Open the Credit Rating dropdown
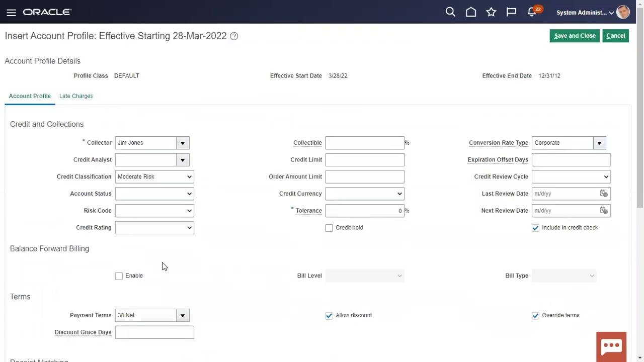 coord(154,228)
